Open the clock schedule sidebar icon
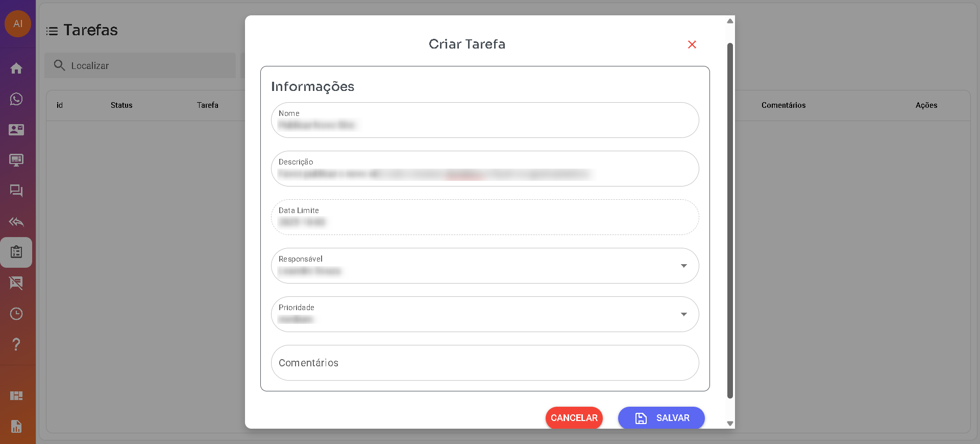Image resolution: width=980 pixels, height=444 pixels. (x=16, y=314)
